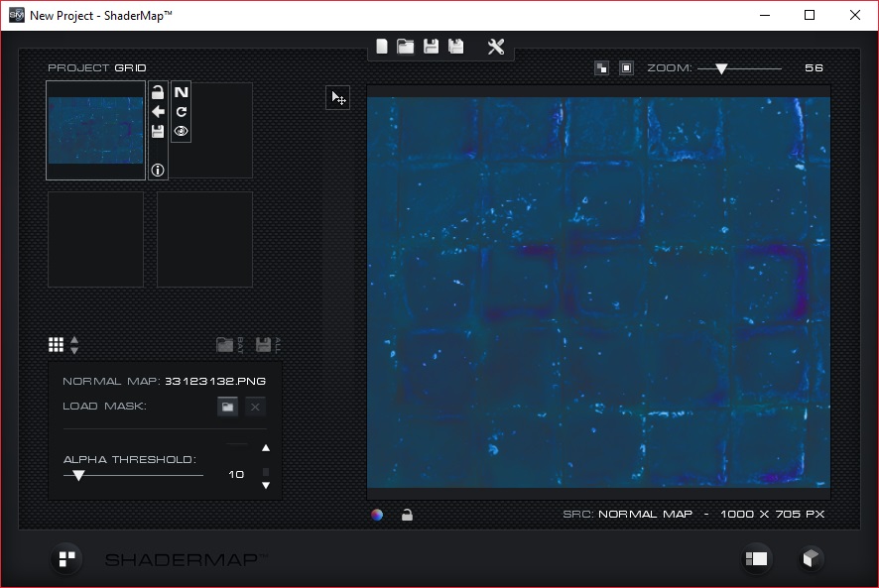Open the 3D cube material preview
Image resolution: width=879 pixels, height=588 pixels.
[x=810, y=559]
